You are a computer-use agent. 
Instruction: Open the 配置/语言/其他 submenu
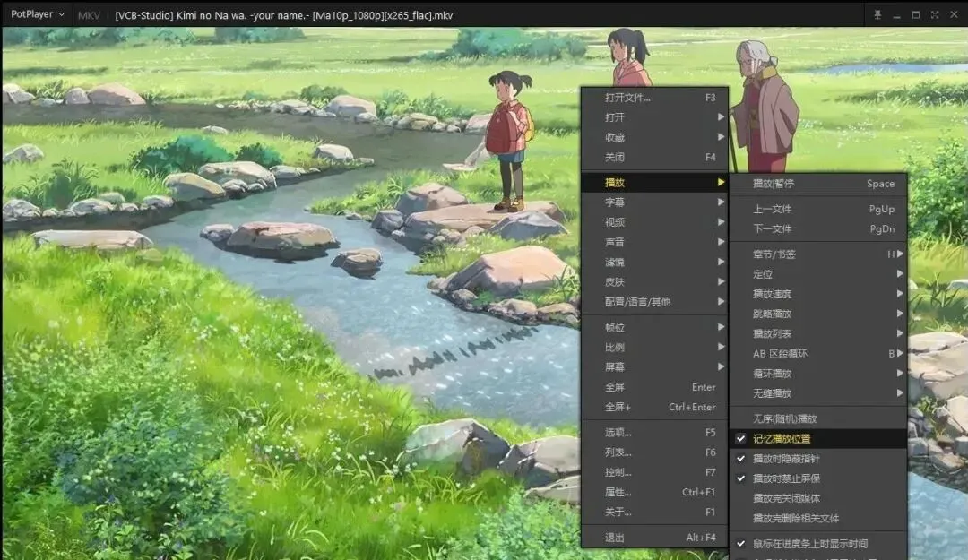pos(655,302)
